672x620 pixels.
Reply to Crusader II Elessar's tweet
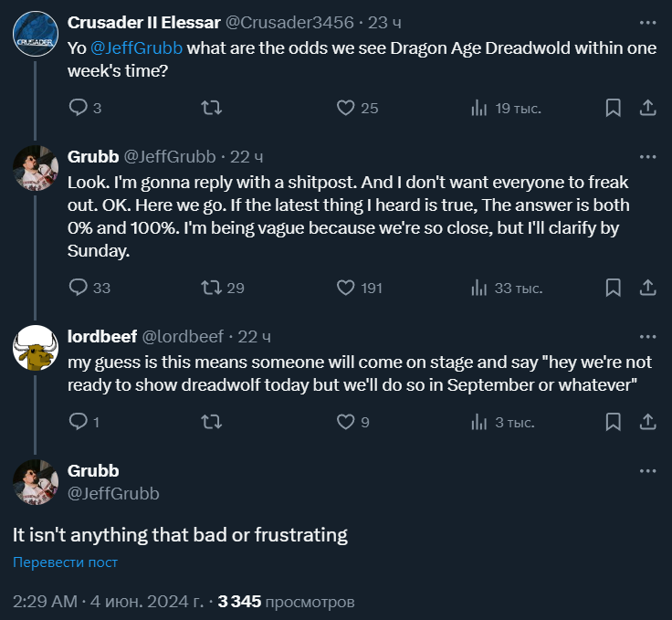pos(79,108)
